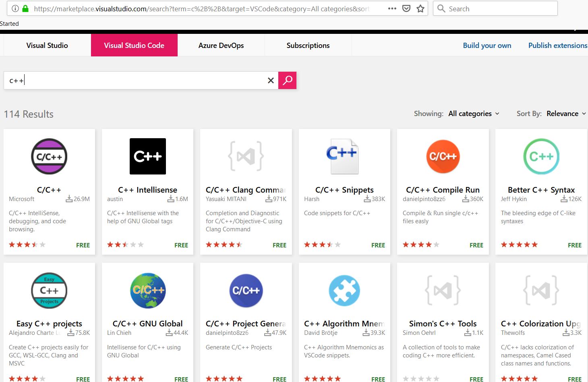Image resolution: width=588 pixels, height=382 pixels.
Task: Open the C/C++ Snippets file icon
Action: 342,156
